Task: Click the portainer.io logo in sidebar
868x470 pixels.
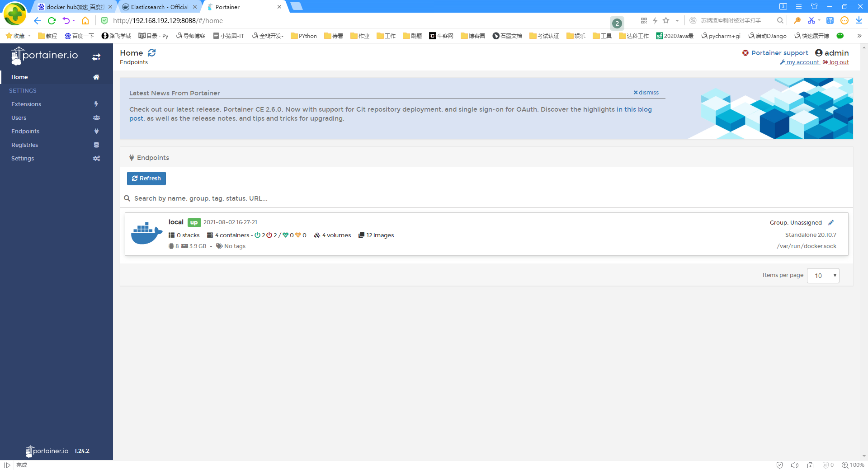Action: coord(44,56)
